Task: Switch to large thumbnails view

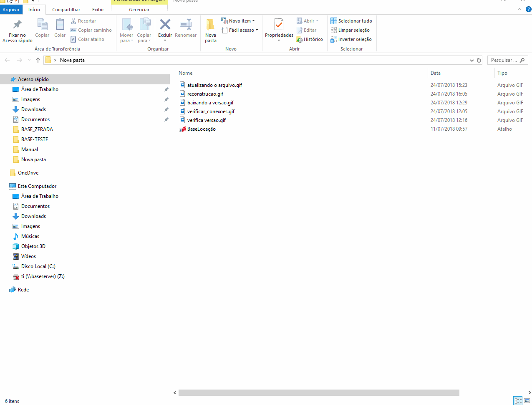Action: (x=527, y=401)
